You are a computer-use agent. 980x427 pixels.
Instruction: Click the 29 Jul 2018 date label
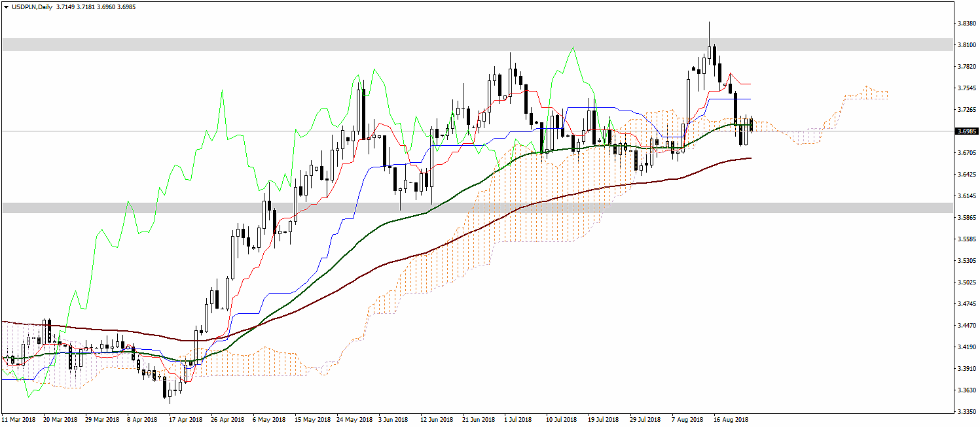645,419
